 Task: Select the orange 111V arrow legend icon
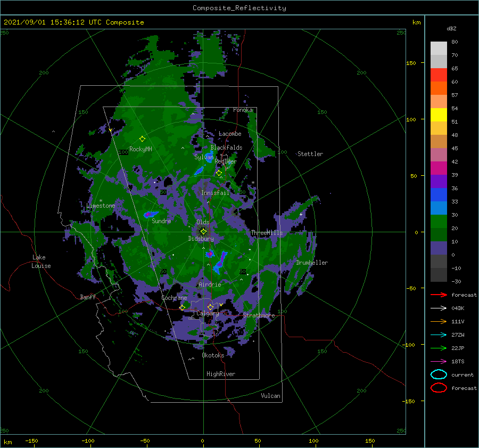point(439,321)
